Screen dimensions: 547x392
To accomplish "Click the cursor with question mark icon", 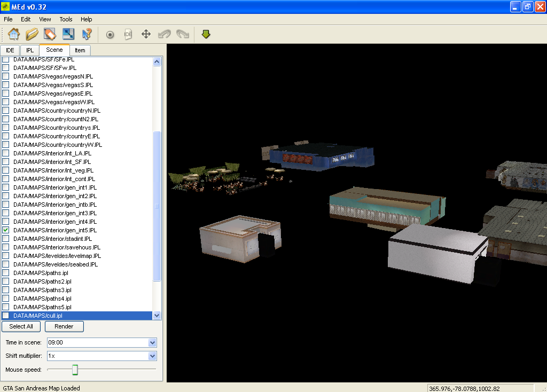I will [87, 34].
